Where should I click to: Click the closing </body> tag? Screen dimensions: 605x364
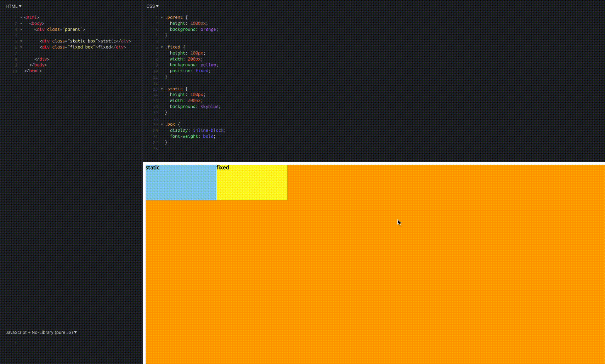[x=38, y=65]
